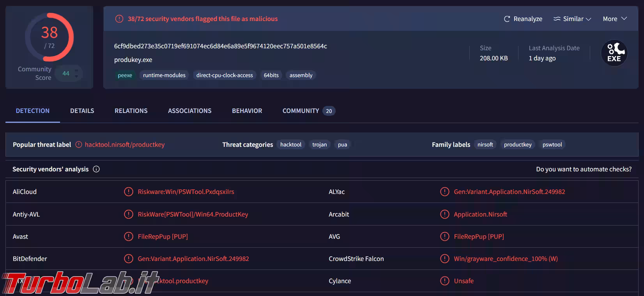Open the More dropdown menu
644x296 pixels.
pos(614,19)
